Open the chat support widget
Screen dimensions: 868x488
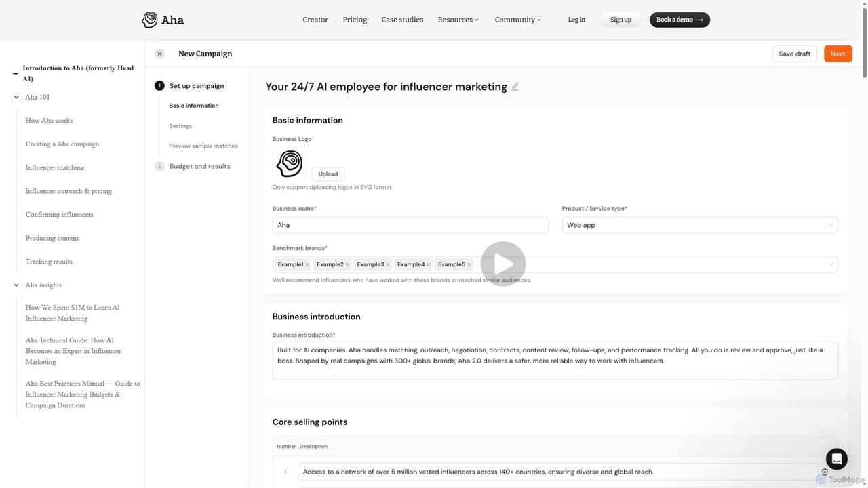(837, 459)
